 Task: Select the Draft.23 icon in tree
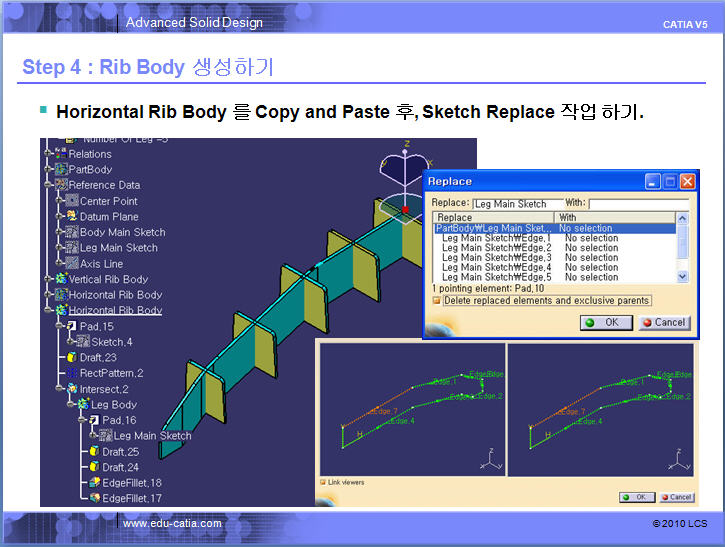click(72, 357)
